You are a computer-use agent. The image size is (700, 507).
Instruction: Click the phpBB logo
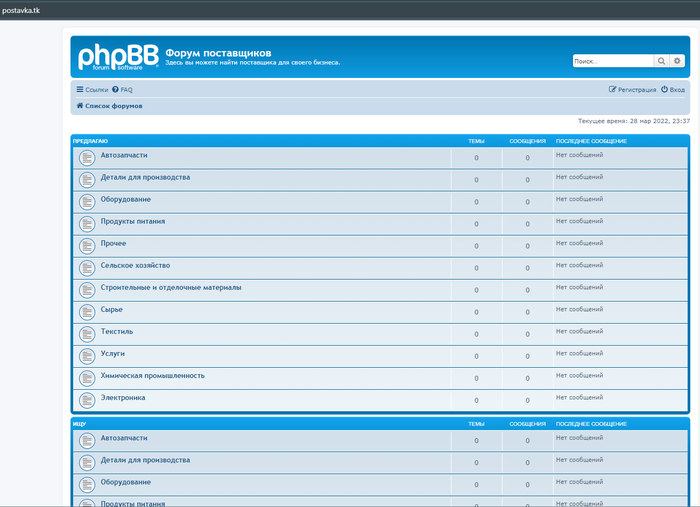[x=118, y=57]
